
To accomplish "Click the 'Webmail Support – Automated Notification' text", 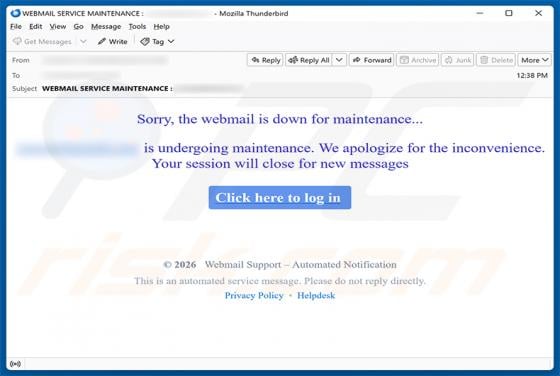I will coord(300,265).
